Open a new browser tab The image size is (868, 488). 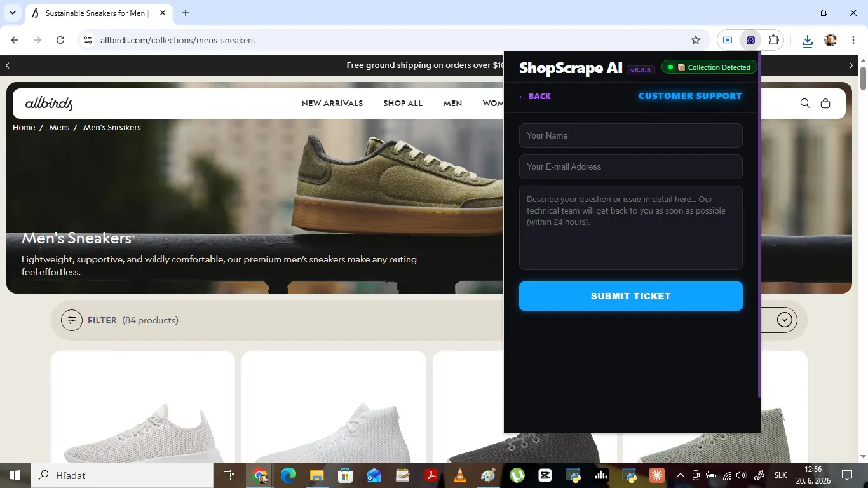point(186,13)
